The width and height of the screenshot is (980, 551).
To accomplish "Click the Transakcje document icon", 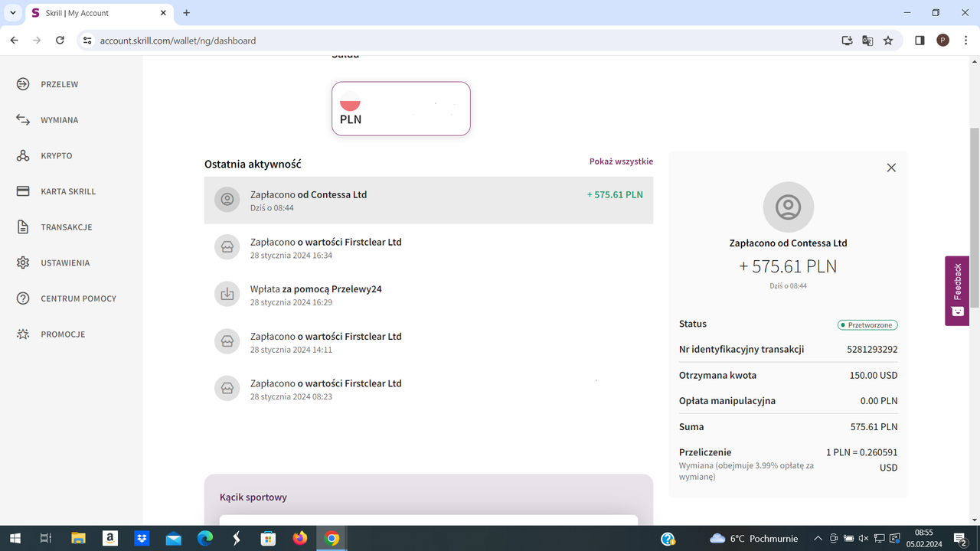I will [23, 227].
